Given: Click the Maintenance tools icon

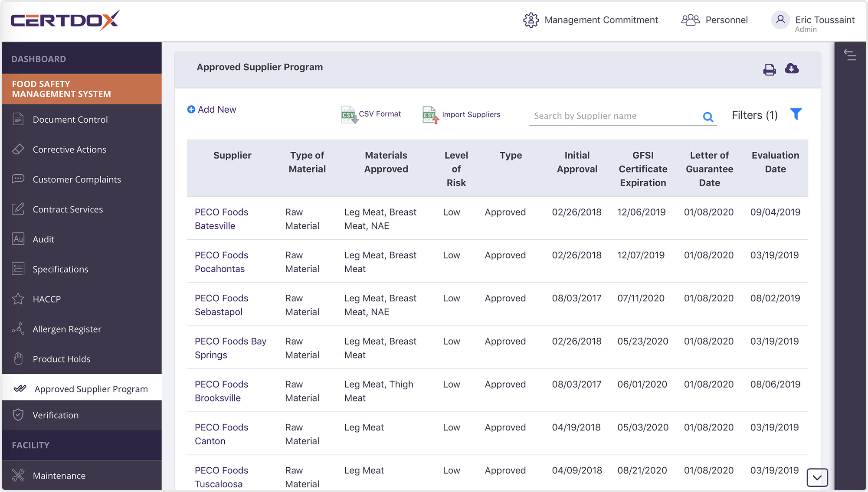Looking at the screenshot, I should (x=18, y=476).
